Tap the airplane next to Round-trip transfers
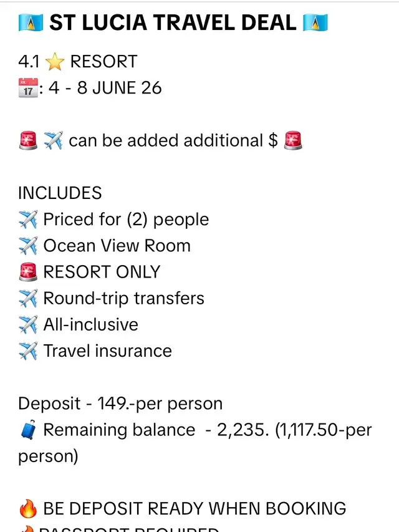The width and height of the screenshot is (399, 532). pyautogui.click(x=28, y=298)
